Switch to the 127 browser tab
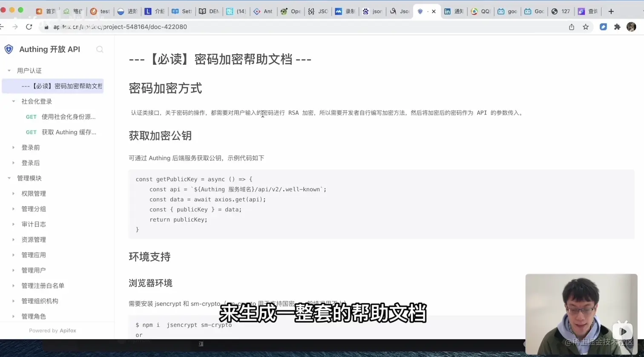Viewport: 644px width, 357px height. [561, 11]
